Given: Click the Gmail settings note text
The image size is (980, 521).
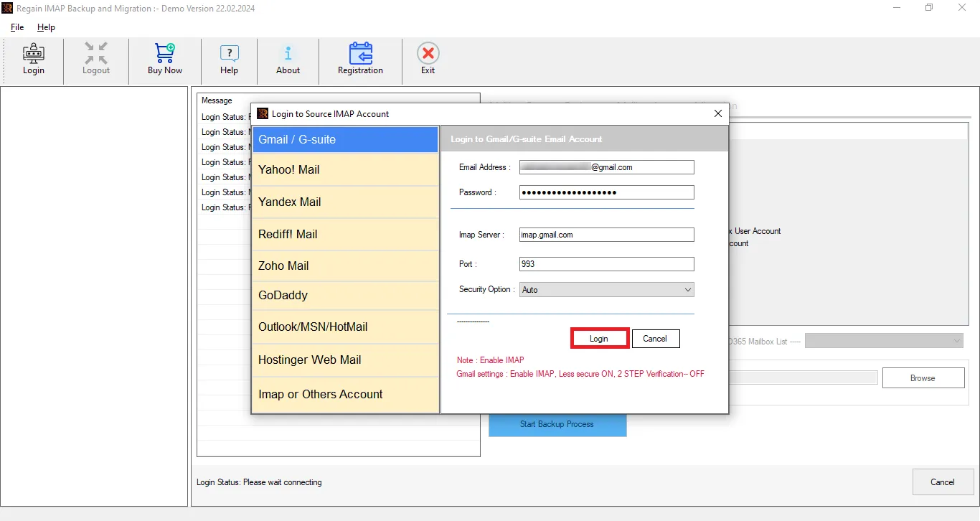Looking at the screenshot, I should (x=580, y=374).
